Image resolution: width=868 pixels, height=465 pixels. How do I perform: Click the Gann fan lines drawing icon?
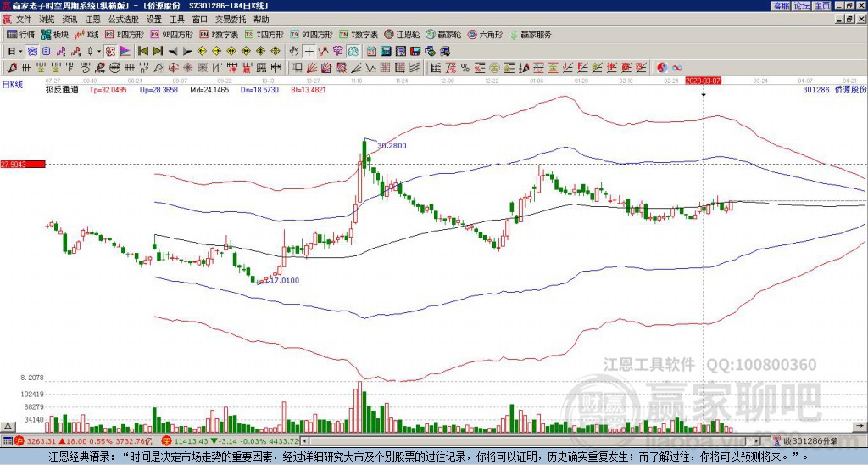312,68
